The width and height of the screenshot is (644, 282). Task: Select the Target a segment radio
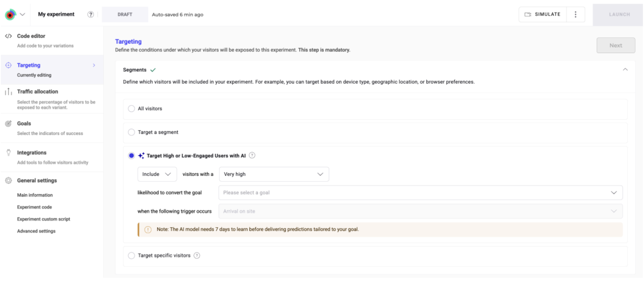[131, 132]
